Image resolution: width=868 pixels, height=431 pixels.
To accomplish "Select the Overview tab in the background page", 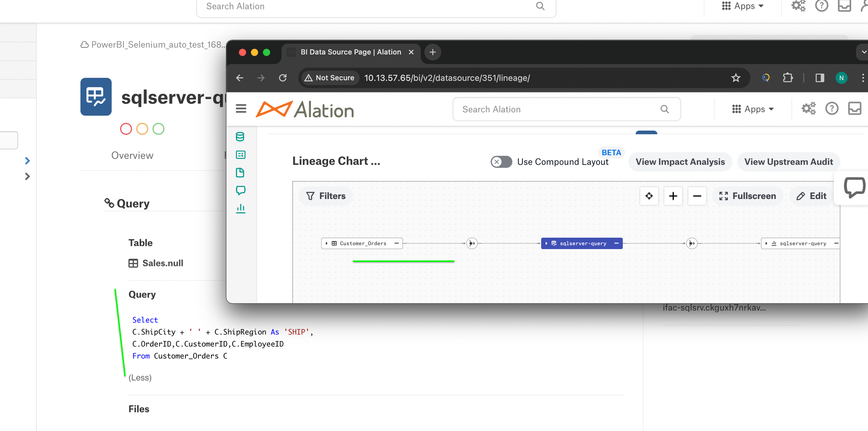I will click(x=132, y=155).
